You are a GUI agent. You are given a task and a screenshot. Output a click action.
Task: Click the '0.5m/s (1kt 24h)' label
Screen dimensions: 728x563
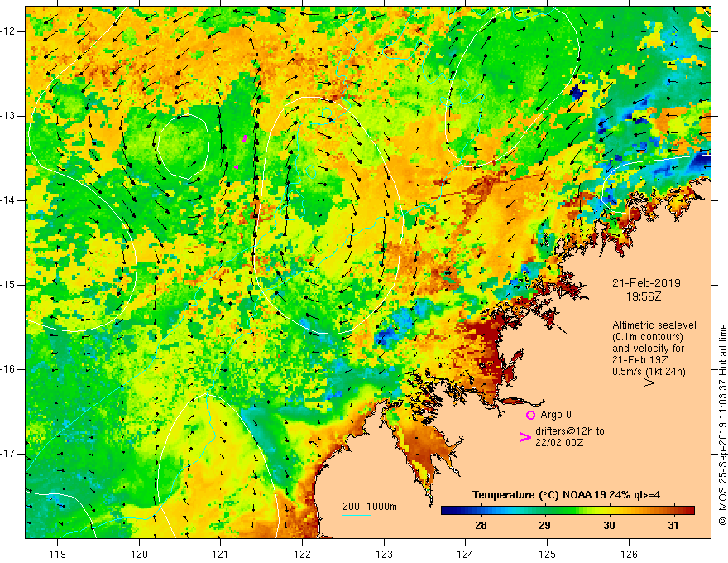tap(649, 372)
